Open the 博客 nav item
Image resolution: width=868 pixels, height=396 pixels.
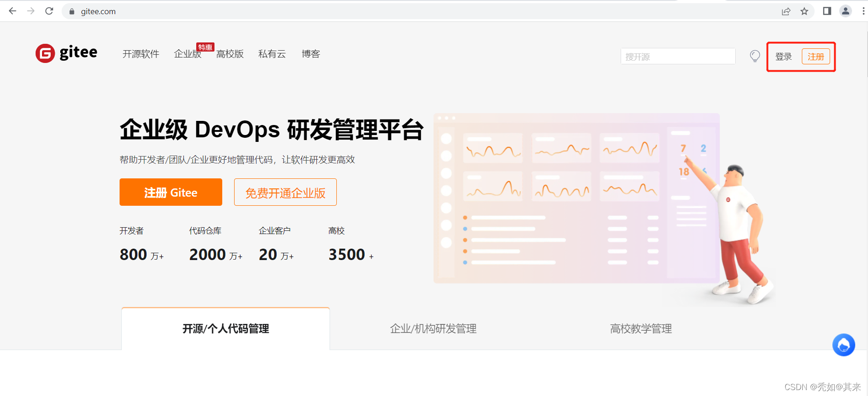(x=311, y=54)
